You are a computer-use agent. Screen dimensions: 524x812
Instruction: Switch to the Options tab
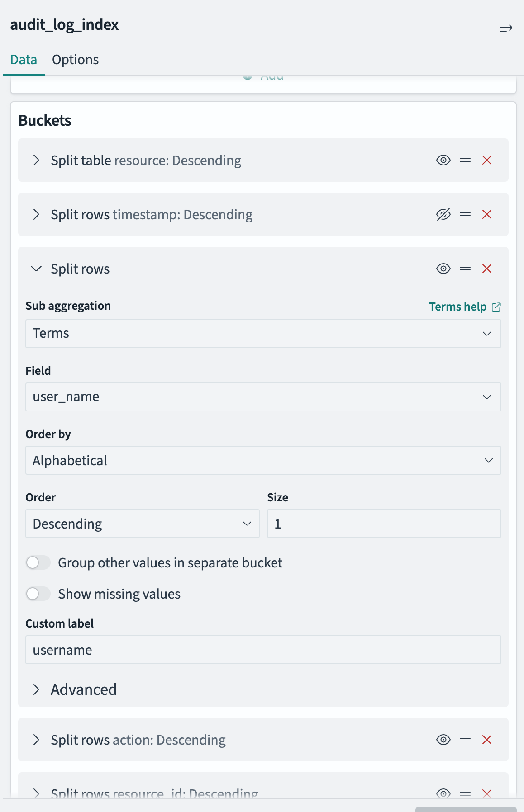(x=75, y=60)
